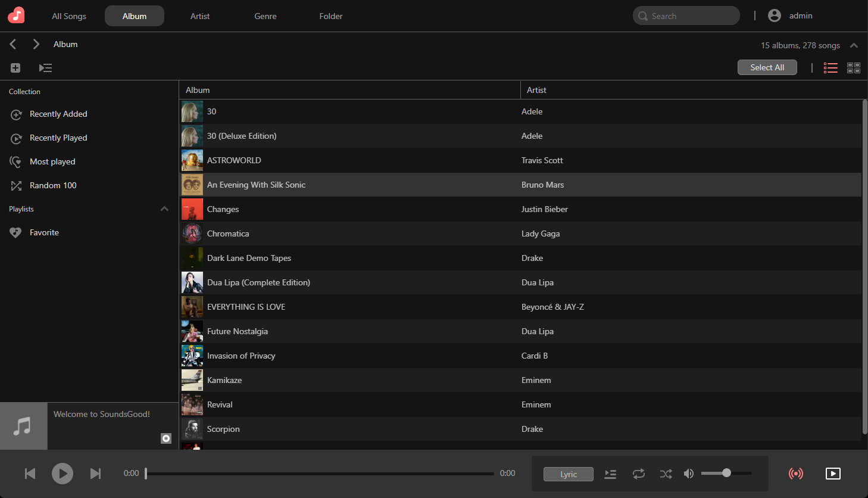Skip to the previous track

[30, 474]
